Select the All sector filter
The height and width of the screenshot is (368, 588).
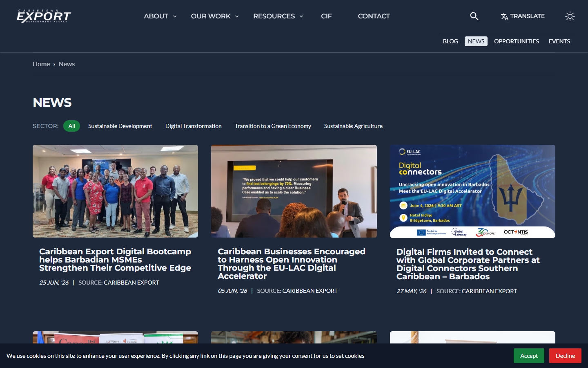point(72,126)
